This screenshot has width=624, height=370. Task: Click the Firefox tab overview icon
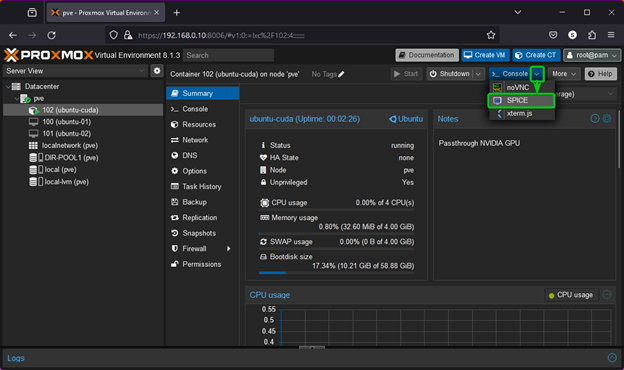[32, 13]
